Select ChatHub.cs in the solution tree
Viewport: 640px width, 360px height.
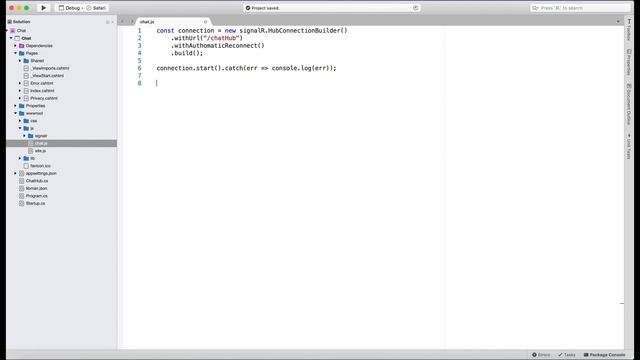pyautogui.click(x=37, y=181)
